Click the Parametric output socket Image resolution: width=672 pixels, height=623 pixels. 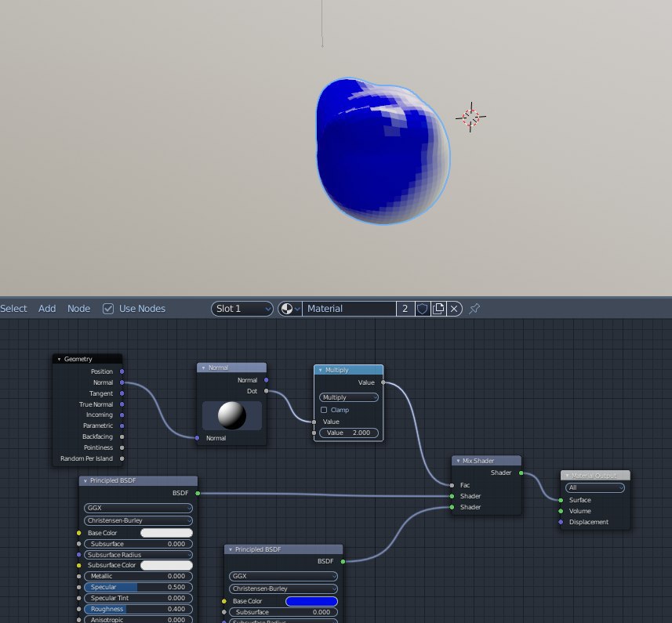122,426
